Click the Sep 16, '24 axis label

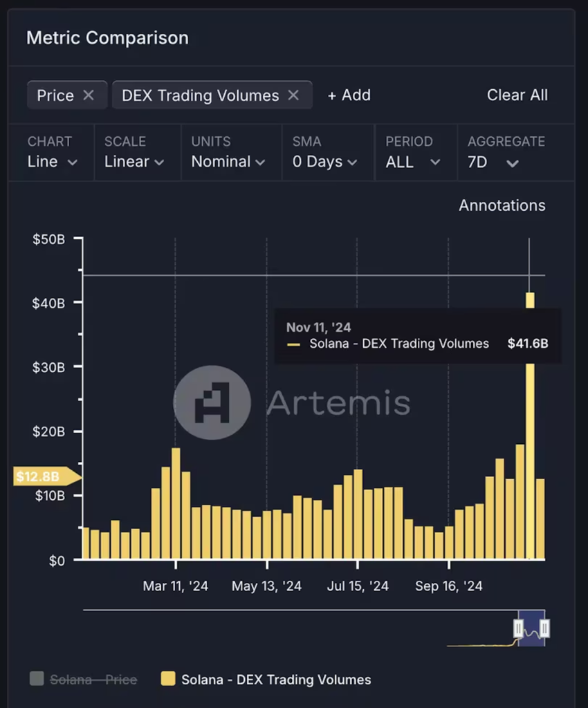coord(449,586)
